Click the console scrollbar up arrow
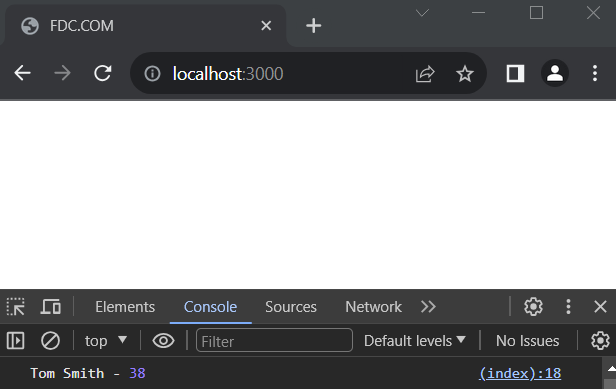Viewport: 616px width, 389px height. 611,369
